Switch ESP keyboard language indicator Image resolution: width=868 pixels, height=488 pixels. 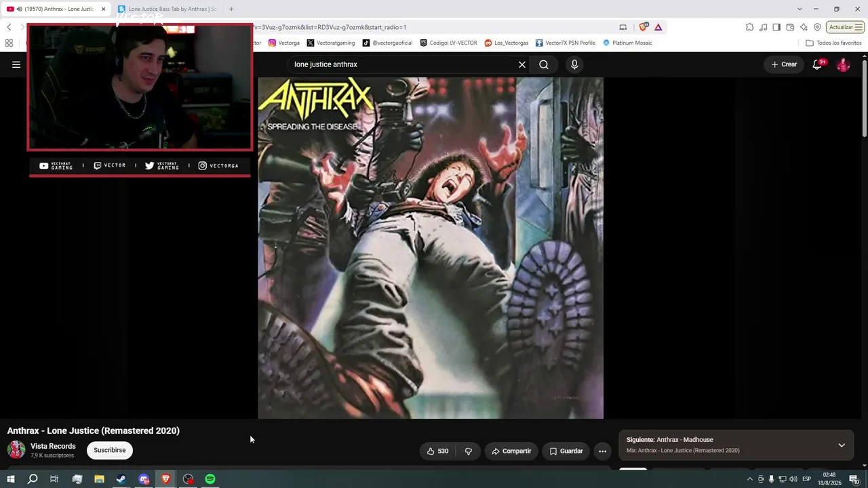[x=807, y=479]
